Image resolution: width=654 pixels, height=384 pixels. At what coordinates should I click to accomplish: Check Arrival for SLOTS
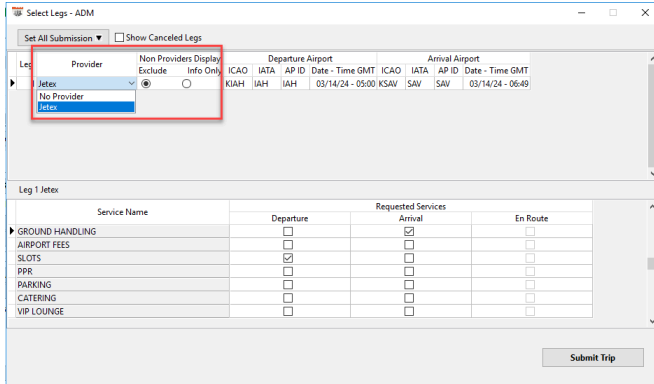(x=409, y=258)
